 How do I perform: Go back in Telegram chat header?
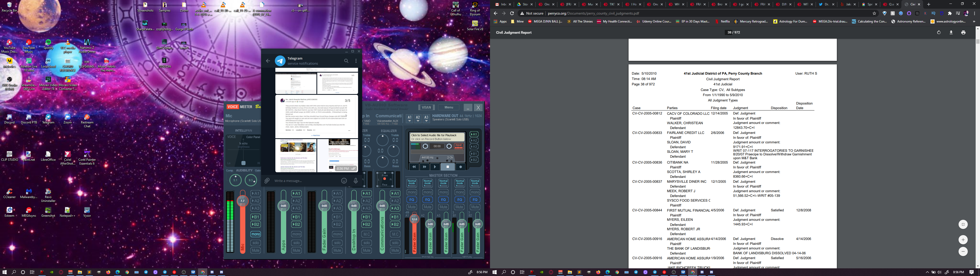tap(268, 61)
